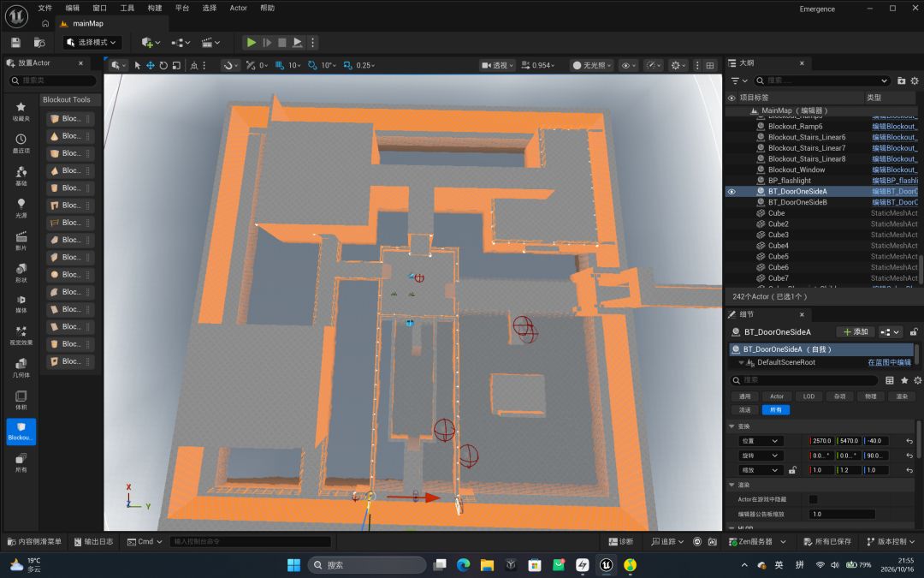924x578 pixels.
Task: Click the Outliner search field
Action: 821,80
